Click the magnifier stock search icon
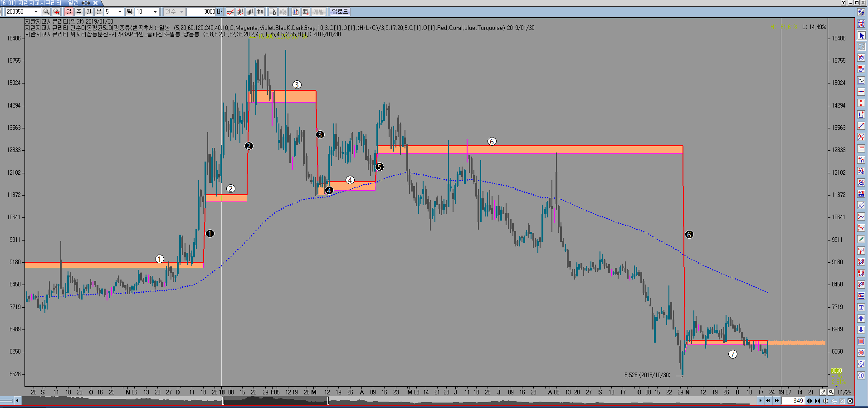The width and height of the screenshot is (868, 408). 46,12
